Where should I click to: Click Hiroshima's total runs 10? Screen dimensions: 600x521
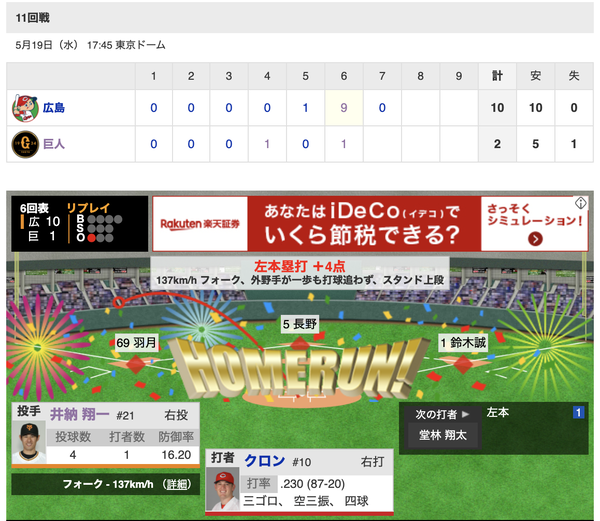[497, 108]
